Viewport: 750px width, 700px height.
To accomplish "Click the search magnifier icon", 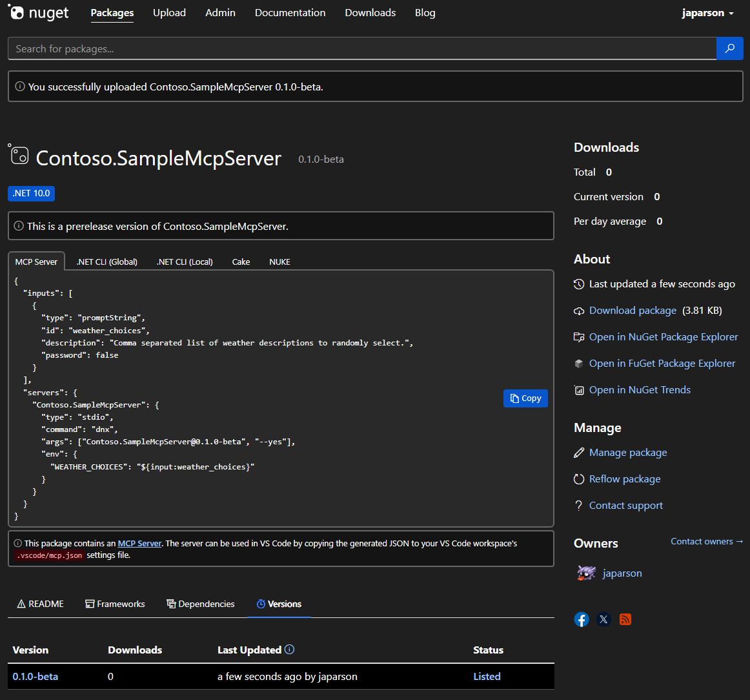I will pos(729,48).
